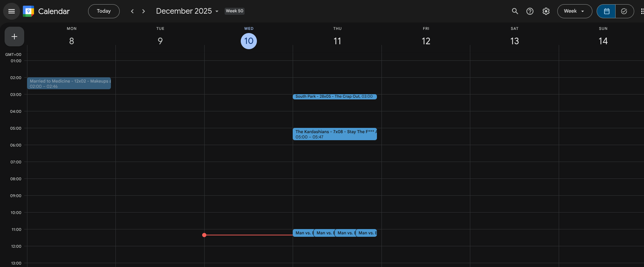Select Thursday 11 day header
Viewport: 644px width, 267px height.
[337, 41]
